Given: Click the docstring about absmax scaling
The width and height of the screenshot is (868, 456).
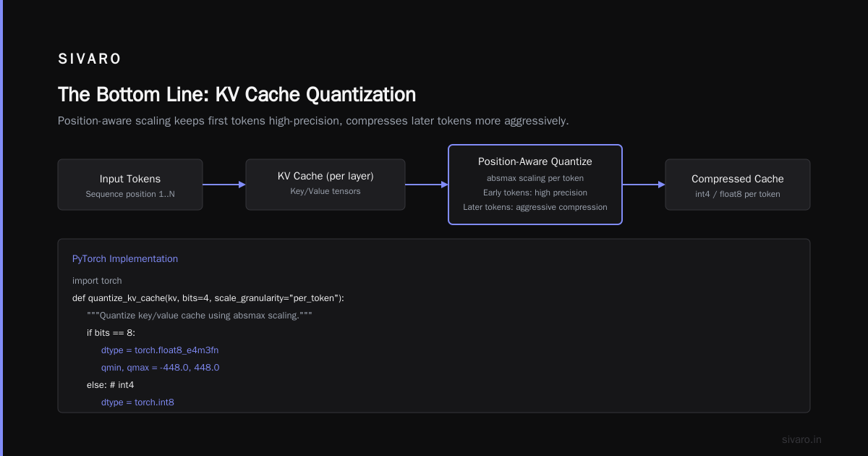Looking at the screenshot, I should [x=199, y=315].
